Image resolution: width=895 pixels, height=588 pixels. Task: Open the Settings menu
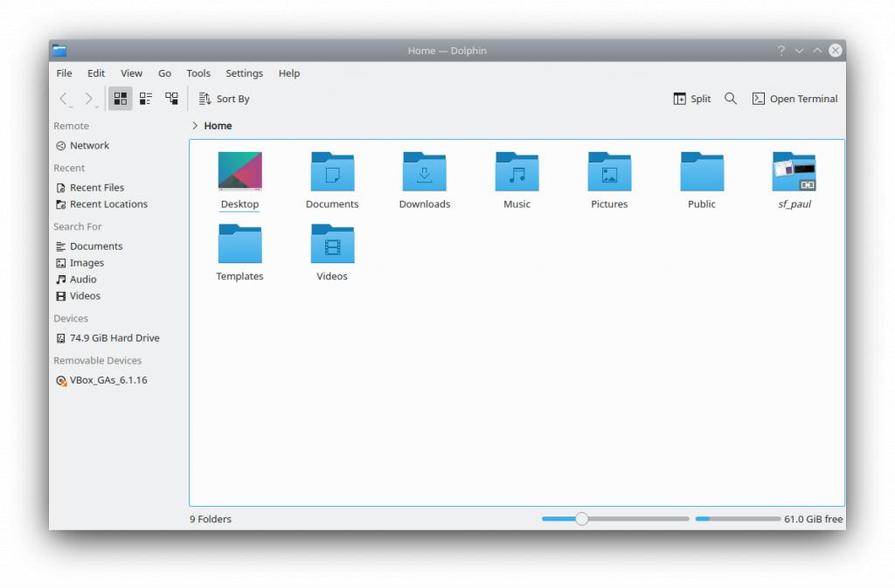click(x=244, y=73)
